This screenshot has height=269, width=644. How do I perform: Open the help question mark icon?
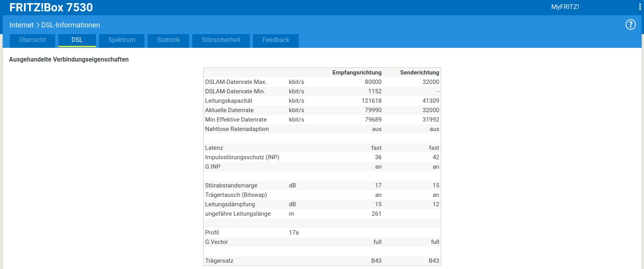pyautogui.click(x=630, y=25)
